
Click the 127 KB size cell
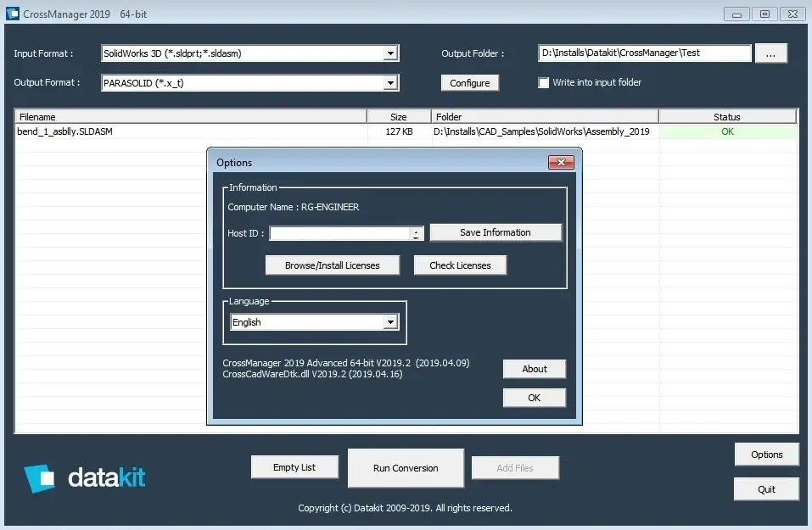(x=399, y=131)
